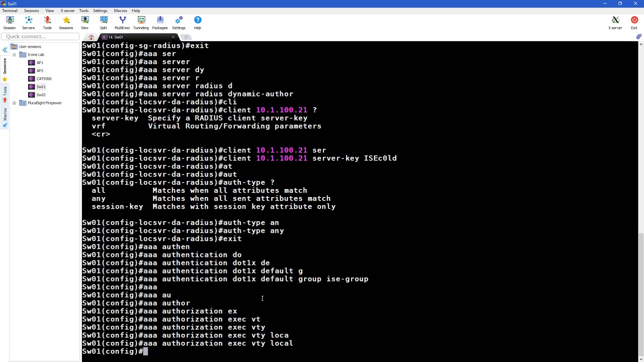Open the CAT9300 session
This screenshot has width=644, height=362.
[x=44, y=78]
